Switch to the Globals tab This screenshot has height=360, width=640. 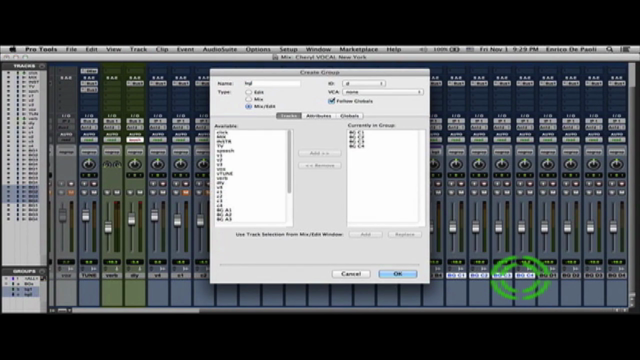(x=349, y=116)
